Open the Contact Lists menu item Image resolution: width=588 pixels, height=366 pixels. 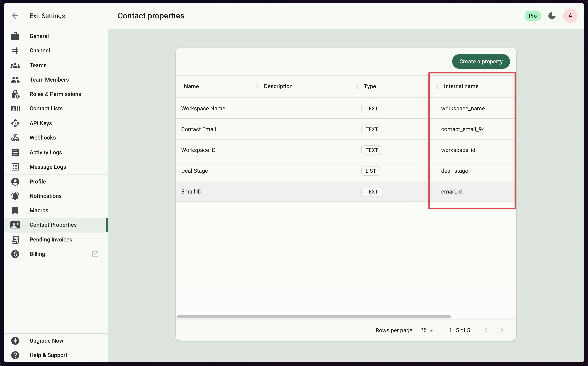coord(46,109)
